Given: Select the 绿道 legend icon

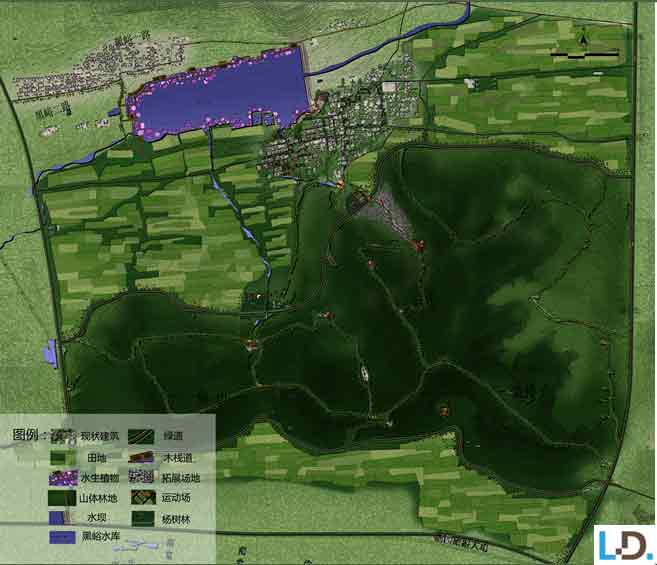Looking at the screenshot, I should click(140, 435).
